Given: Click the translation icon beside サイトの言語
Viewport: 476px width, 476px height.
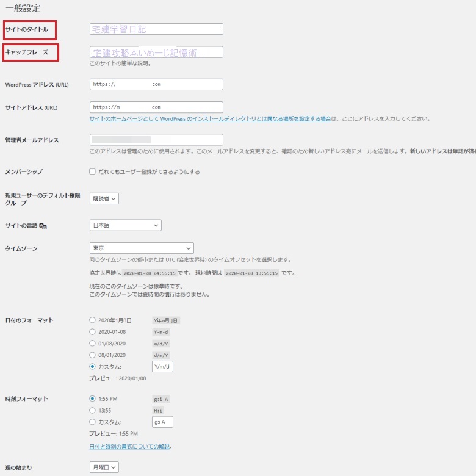Looking at the screenshot, I should click(x=43, y=226).
